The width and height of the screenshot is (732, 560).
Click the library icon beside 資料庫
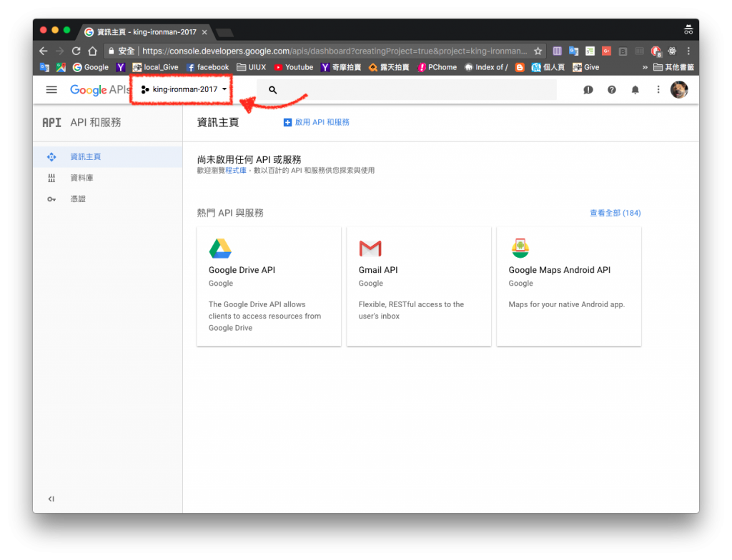pos(51,178)
